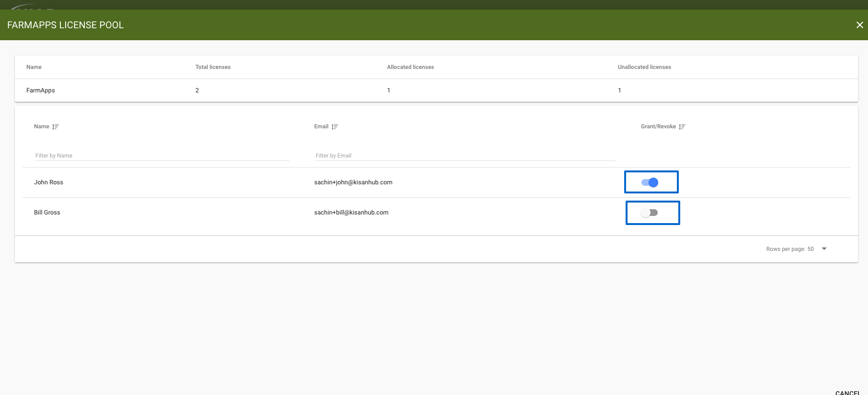Select the Unallocated licenses header
Screen dimensions: 868x395
[x=644, y=67]
